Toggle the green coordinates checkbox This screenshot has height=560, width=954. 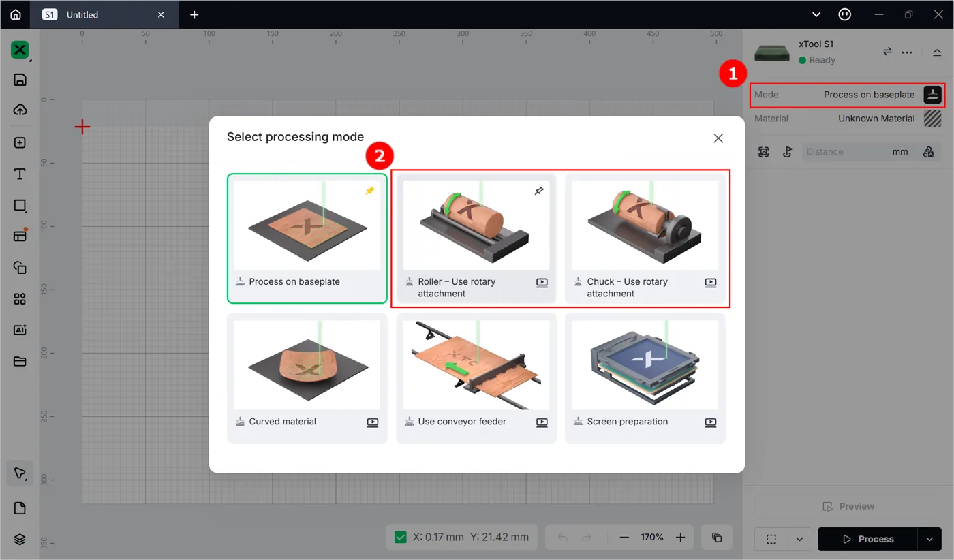click(x=401, y=538)
